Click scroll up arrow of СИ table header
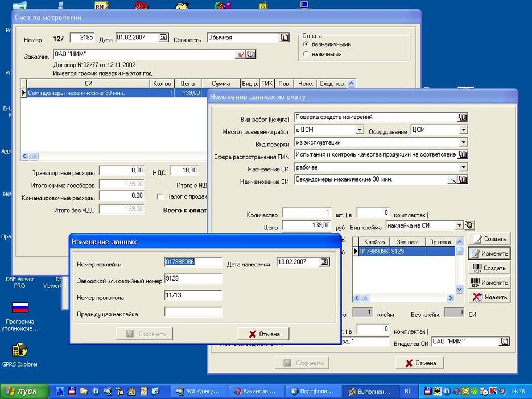532x399 pixels. pos(352,84)
